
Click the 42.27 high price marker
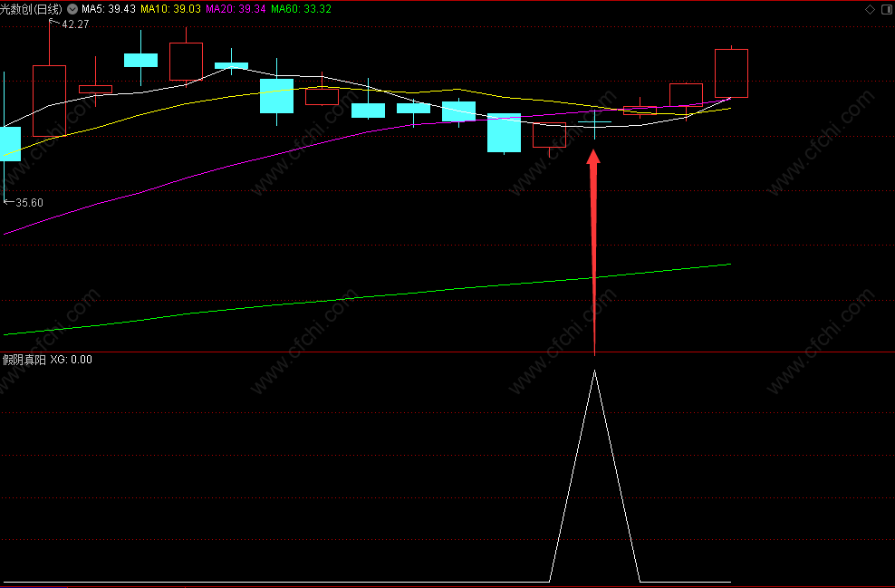click(75, 24)
